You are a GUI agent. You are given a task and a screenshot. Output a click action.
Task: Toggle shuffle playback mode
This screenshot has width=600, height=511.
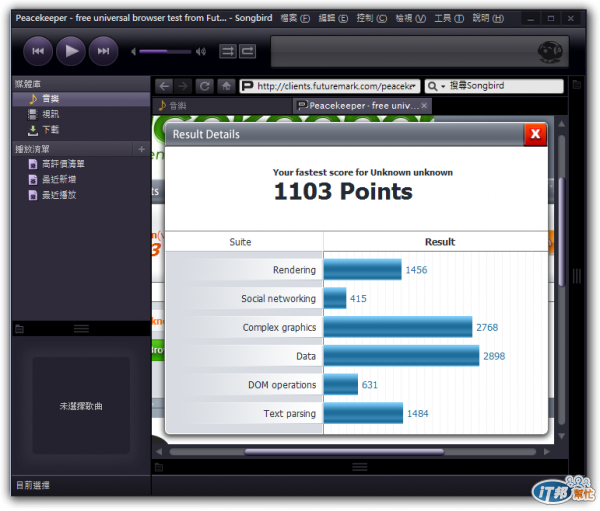[x=228, y=51]
